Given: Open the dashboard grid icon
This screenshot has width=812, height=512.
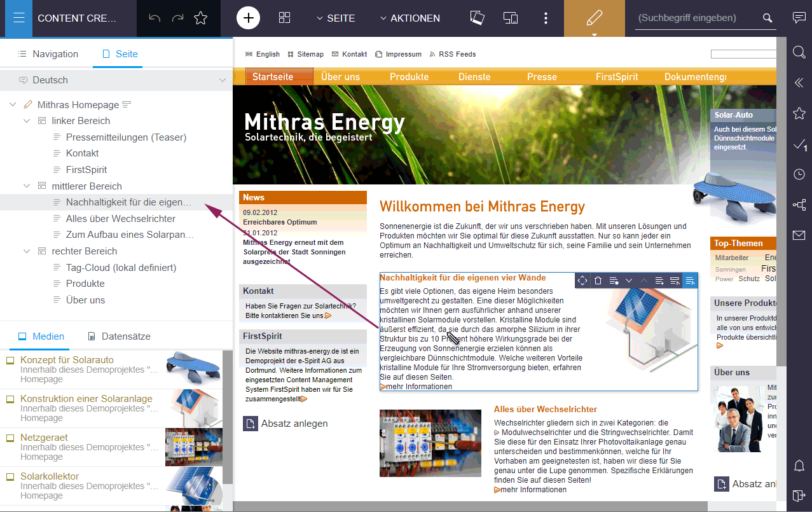Looking at the screenshot, I should pos(285,18).
